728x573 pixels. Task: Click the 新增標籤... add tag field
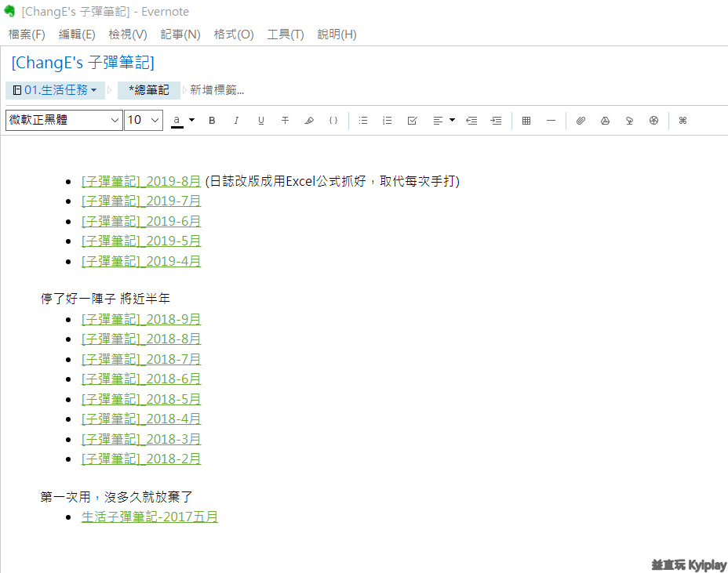217,90
